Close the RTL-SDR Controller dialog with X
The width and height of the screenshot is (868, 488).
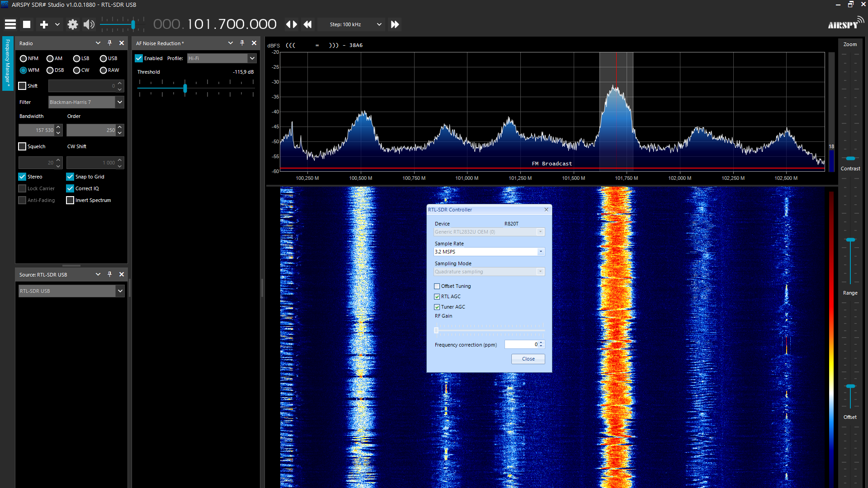pyautogui.click(x=546, y=210)
